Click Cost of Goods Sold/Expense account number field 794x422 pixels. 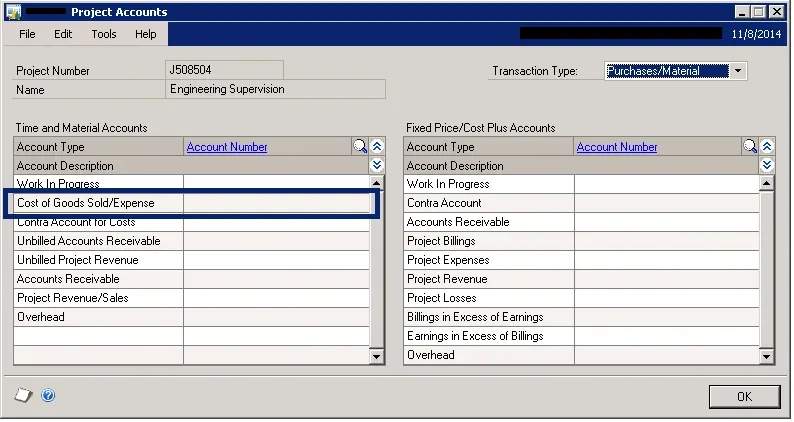pyautogui.click(x=276, y=203)
